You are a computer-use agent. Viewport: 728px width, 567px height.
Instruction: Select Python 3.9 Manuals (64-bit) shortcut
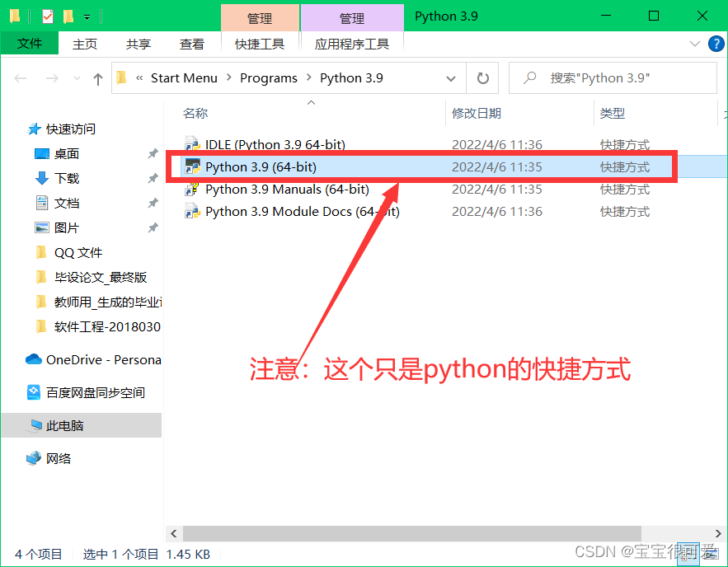click(287, 190)
